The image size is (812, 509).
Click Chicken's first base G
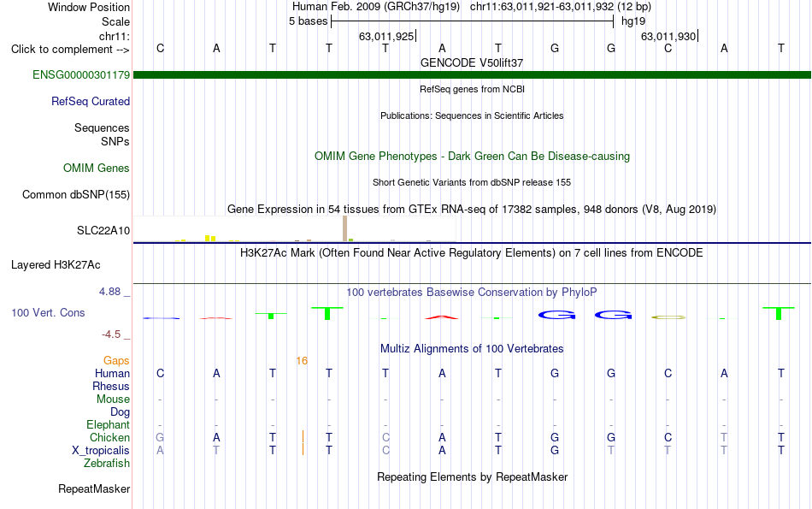[x=160, y=437]
